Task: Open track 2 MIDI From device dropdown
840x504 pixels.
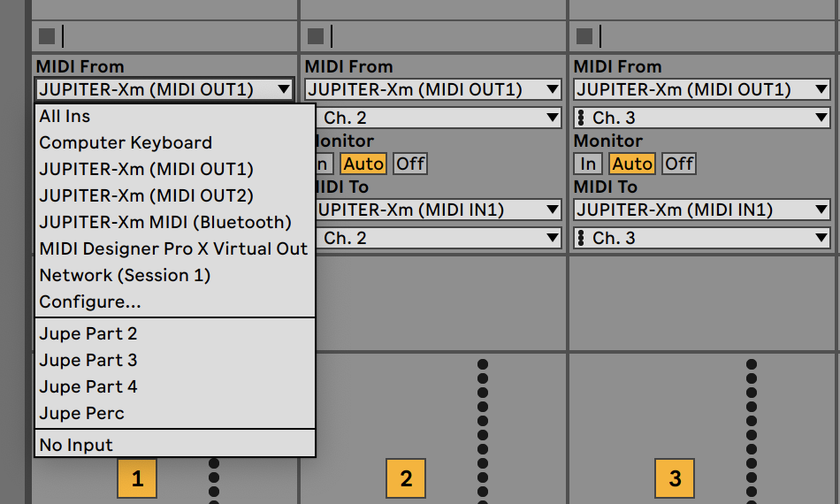Action: click(433, 89)
